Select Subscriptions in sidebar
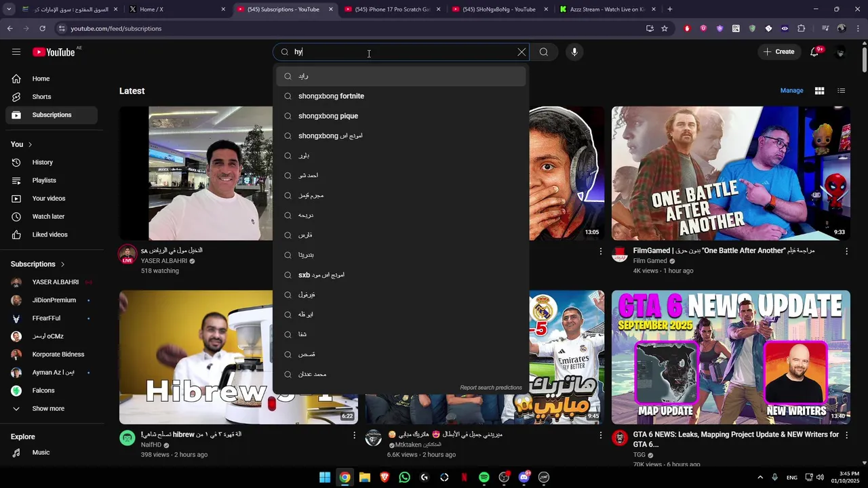Image resolution: width=868 pixels, height=488 pixels. [52, 115]
